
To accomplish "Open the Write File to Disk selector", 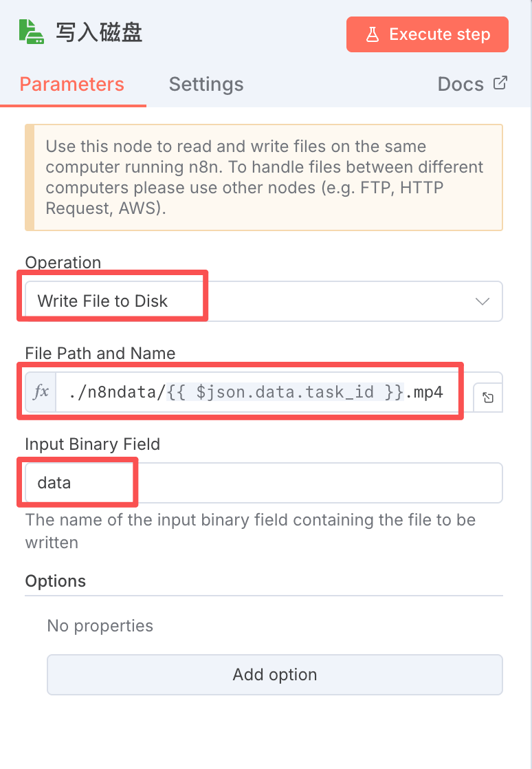I will (x=261, y=301).
